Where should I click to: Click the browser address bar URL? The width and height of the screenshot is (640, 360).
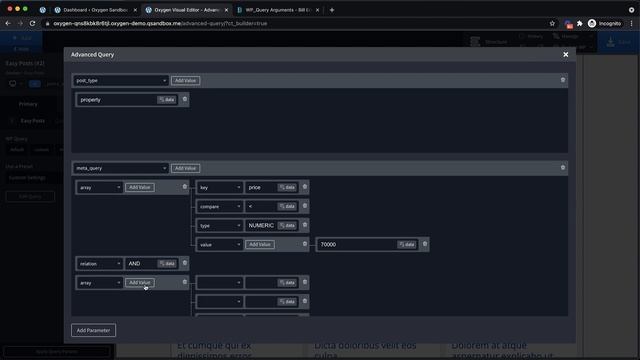tap(160, 24)
